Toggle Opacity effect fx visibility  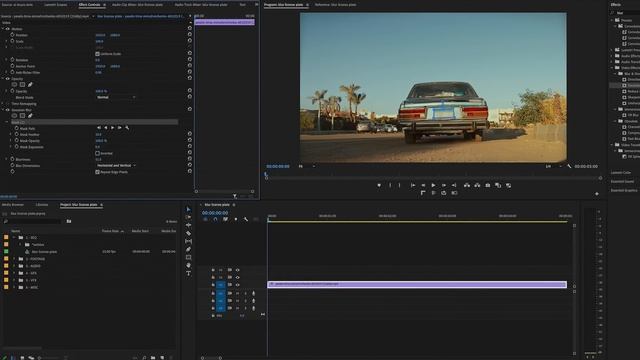pos(7,79)
